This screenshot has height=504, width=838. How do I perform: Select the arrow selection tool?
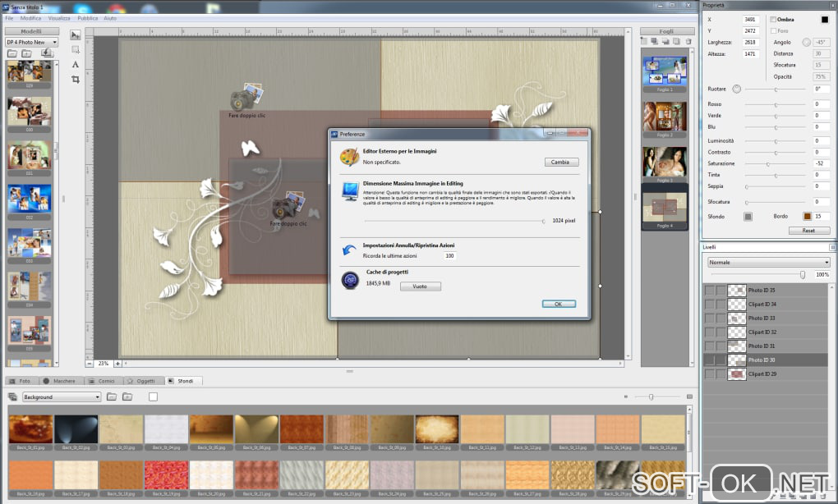(76, 34)
